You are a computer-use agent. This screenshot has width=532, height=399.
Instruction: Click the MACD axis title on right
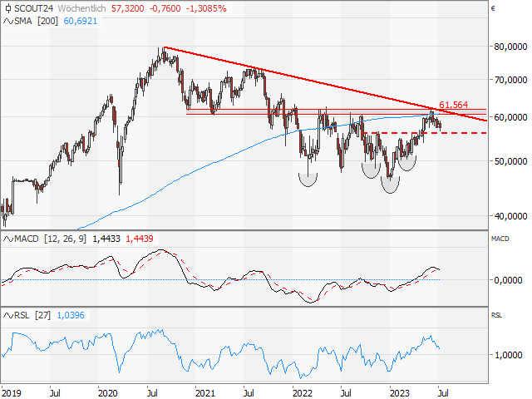(500, 239)
